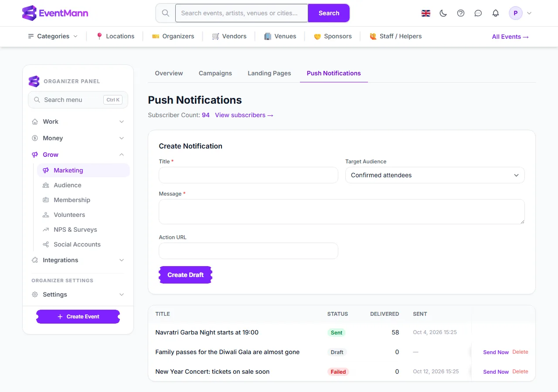Open the help question mark icon
Viewport: 558px width, 392px height.
point(461,13)
